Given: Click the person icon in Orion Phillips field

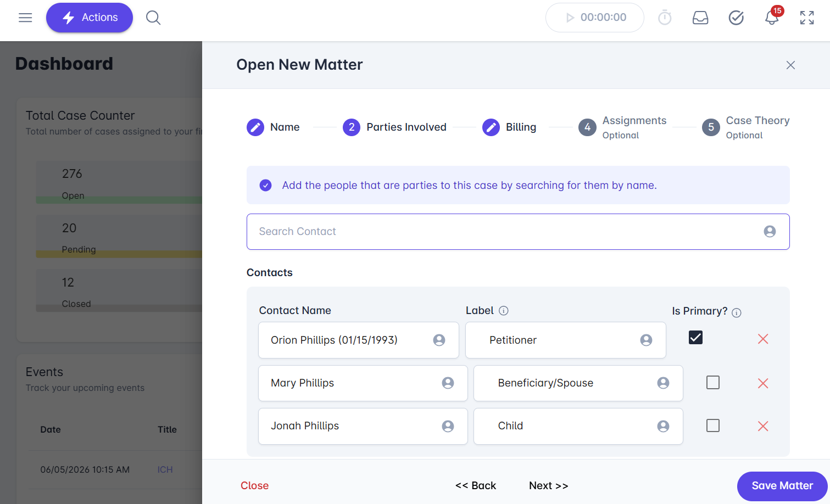Looking at the screenshot, I should [439, 340].
